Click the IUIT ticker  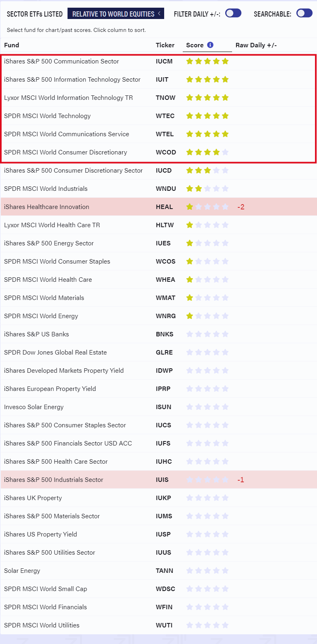pos(162,80)
